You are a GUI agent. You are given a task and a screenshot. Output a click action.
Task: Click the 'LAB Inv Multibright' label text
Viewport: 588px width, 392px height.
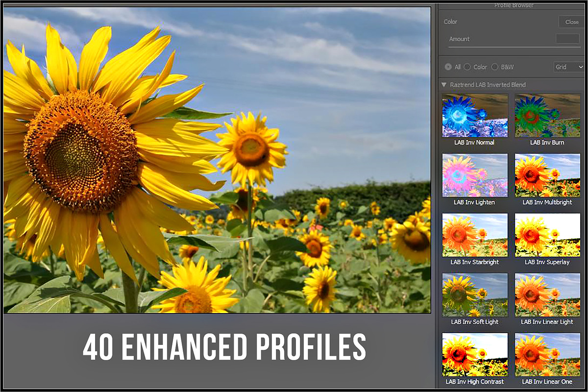547,202
